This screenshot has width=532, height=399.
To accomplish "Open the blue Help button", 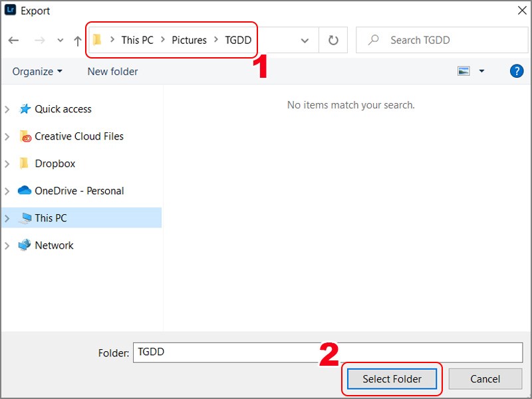I will pyautogui.click(x=517, y=71).
